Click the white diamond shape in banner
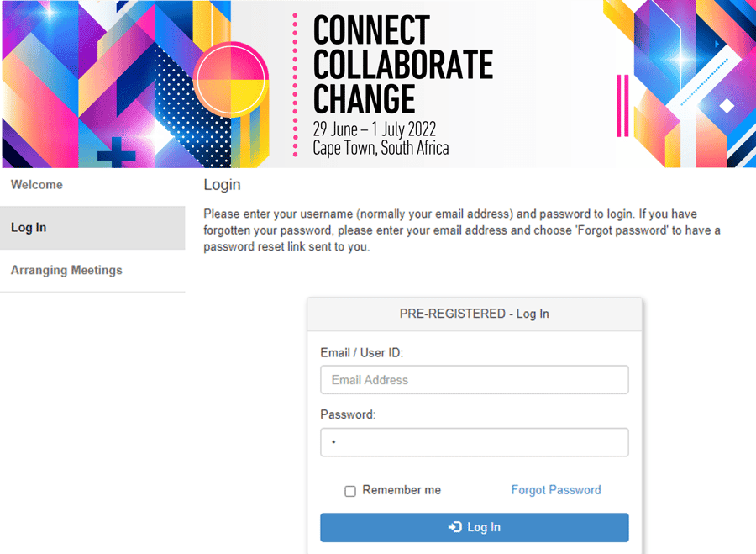The width and height of the screenshot is (756, 554). pyautogui.click(x=727, y=106)
